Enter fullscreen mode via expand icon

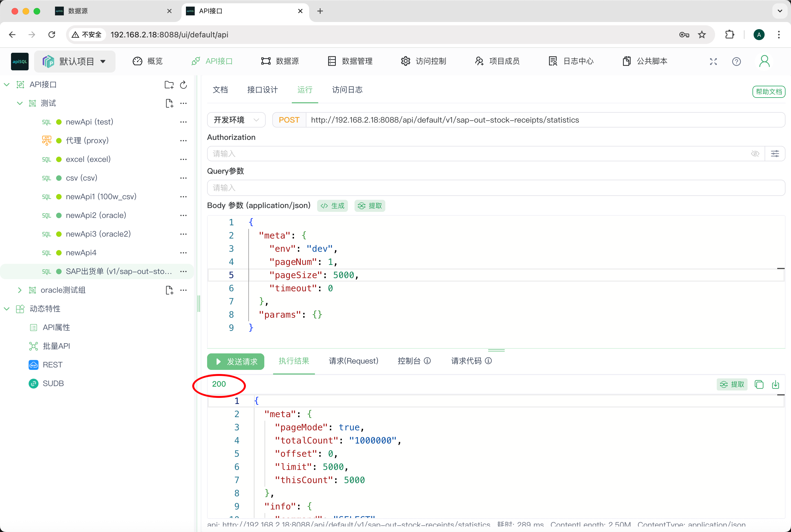[x=713, y=61]
